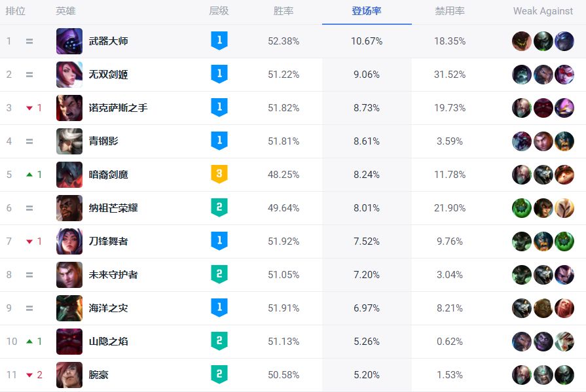
Task: Click the yellow tier 3 badge for 暗裔剑魔
Action: [219, 174]
